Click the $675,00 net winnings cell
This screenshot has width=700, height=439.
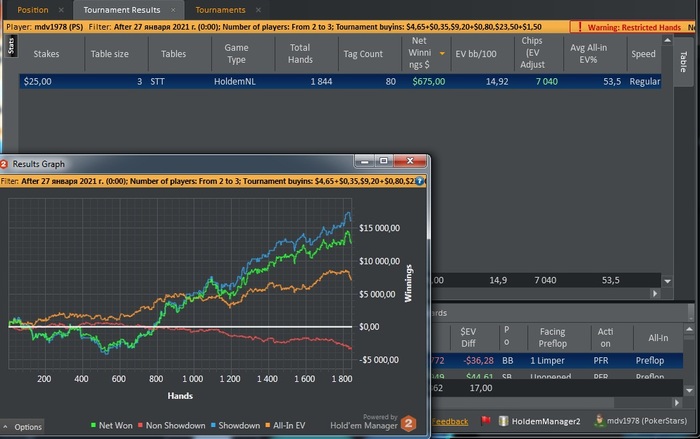[429, 81]
